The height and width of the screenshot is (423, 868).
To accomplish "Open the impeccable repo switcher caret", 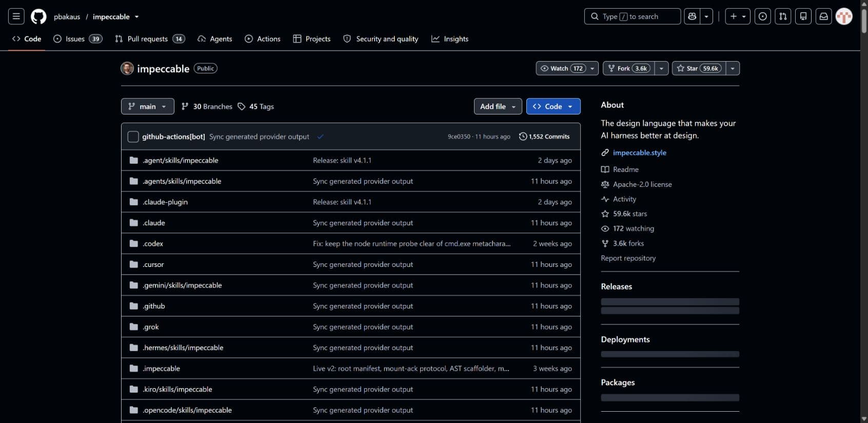I will pos(136,17).
